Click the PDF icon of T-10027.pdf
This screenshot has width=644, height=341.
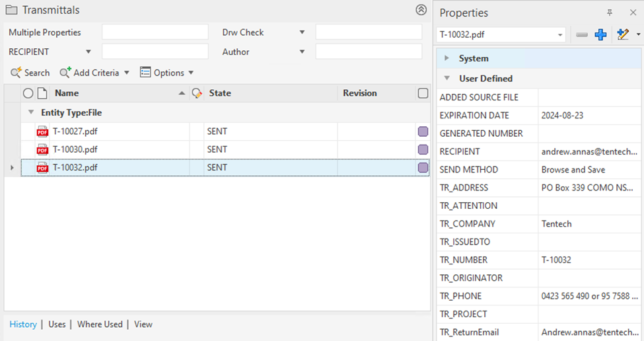(x=43, y=132)
